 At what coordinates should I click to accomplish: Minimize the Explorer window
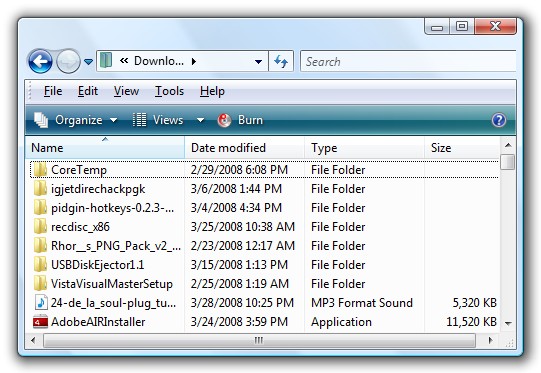point(437,27)
